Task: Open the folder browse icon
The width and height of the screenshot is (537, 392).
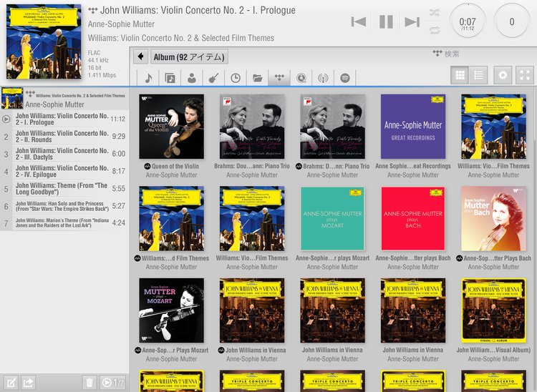Action: pyautogui.click(x=258, y=78)
